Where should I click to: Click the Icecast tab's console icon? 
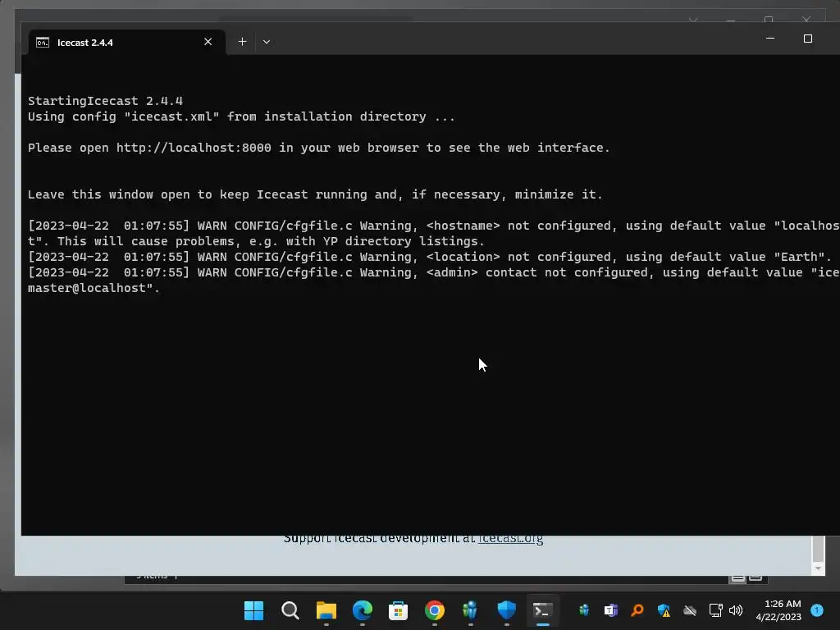tap(43, 43)
